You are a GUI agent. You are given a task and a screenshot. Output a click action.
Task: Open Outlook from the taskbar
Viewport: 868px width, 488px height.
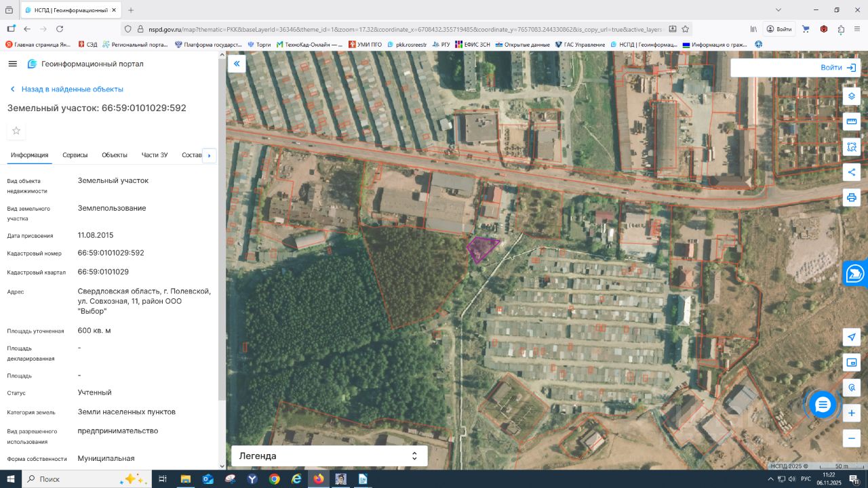[x=208, y=479]
